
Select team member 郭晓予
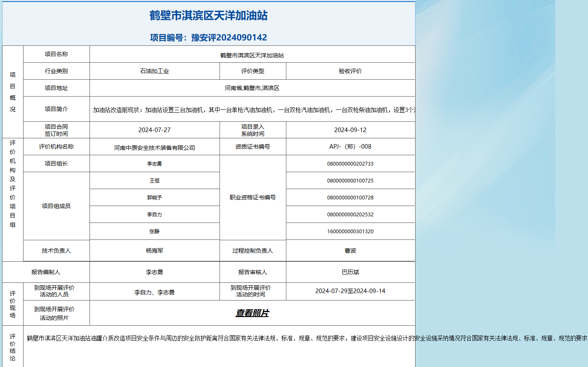155,198
